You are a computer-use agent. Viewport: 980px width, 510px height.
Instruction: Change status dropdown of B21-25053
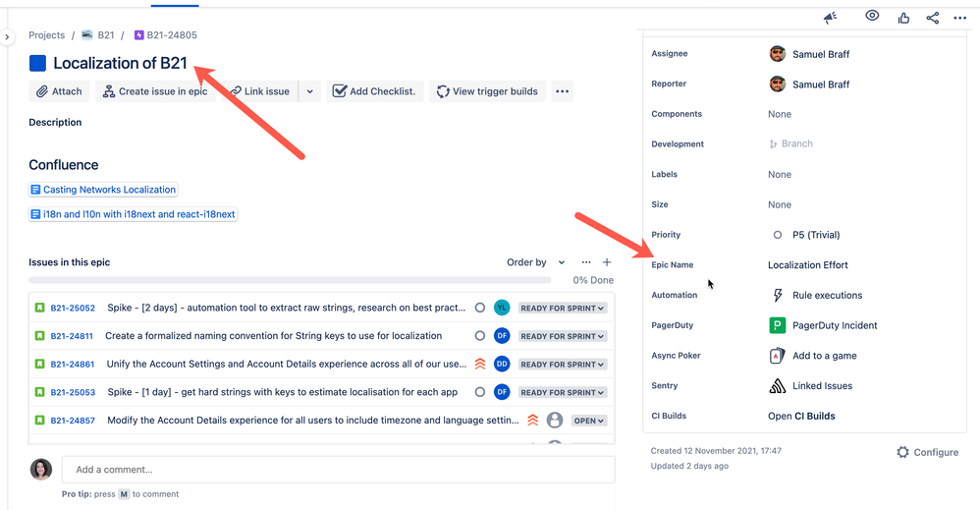pos(563,393)
